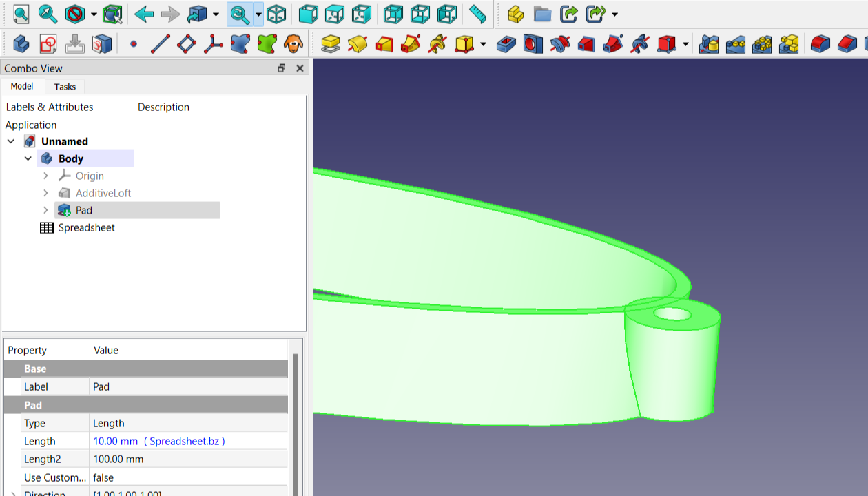Screen dimensions: 868x496
Task: Collapse the Body tree item
Action: click(28, 158)
